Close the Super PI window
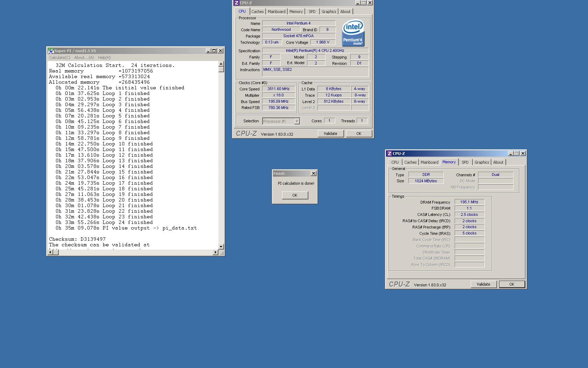The width and height of the screenshot is (588, 368). [x=220, y=51]
